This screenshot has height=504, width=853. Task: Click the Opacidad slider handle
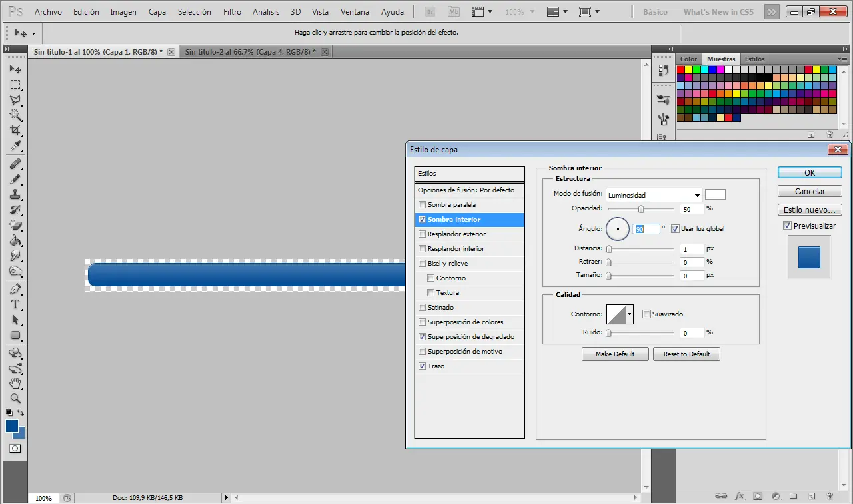pyautogui.click(x=641, y=209)
